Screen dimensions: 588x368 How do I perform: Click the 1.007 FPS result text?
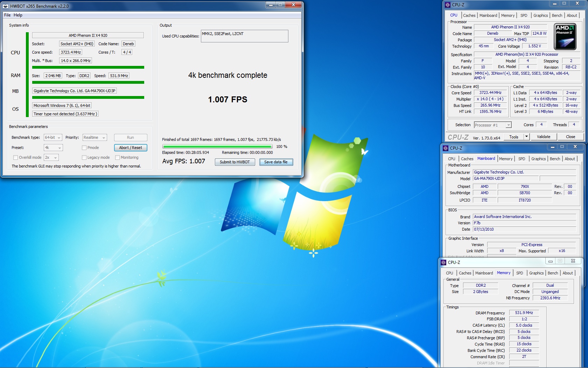(x=227, y=100)
